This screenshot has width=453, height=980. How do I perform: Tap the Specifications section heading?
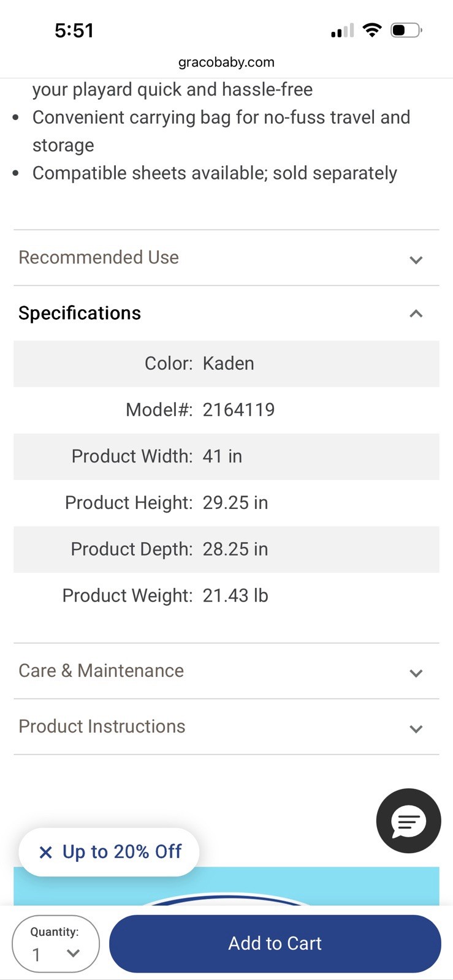[x=80, y=313]
